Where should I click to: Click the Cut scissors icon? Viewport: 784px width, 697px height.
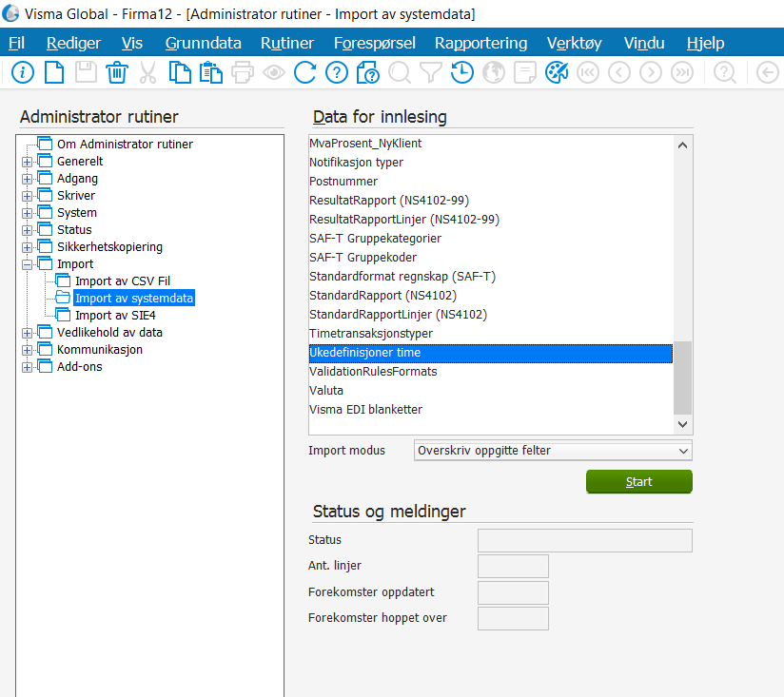[148, 72]
